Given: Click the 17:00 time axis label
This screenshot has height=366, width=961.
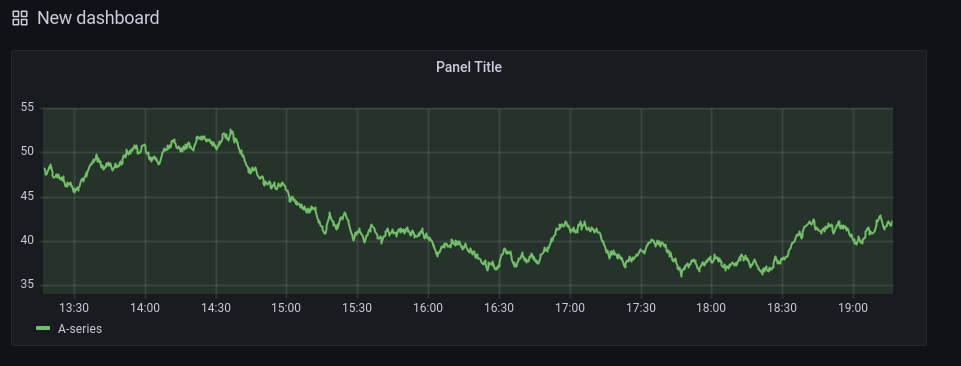Looking at the screenshot, I should point(570,308).
